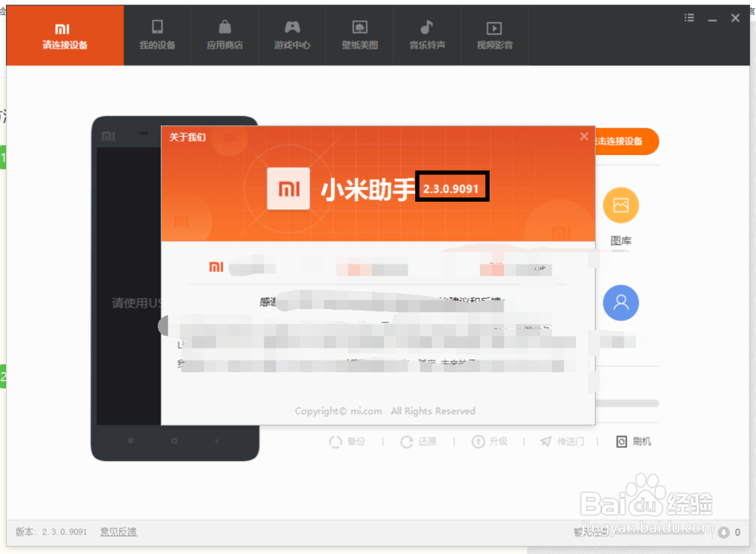Open the main menu list icon
The width and height of the screenshot is (756, 554).
(x=689, y=18)
